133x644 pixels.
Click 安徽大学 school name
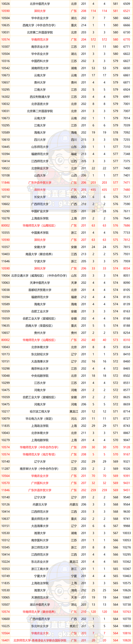(40, 247)
